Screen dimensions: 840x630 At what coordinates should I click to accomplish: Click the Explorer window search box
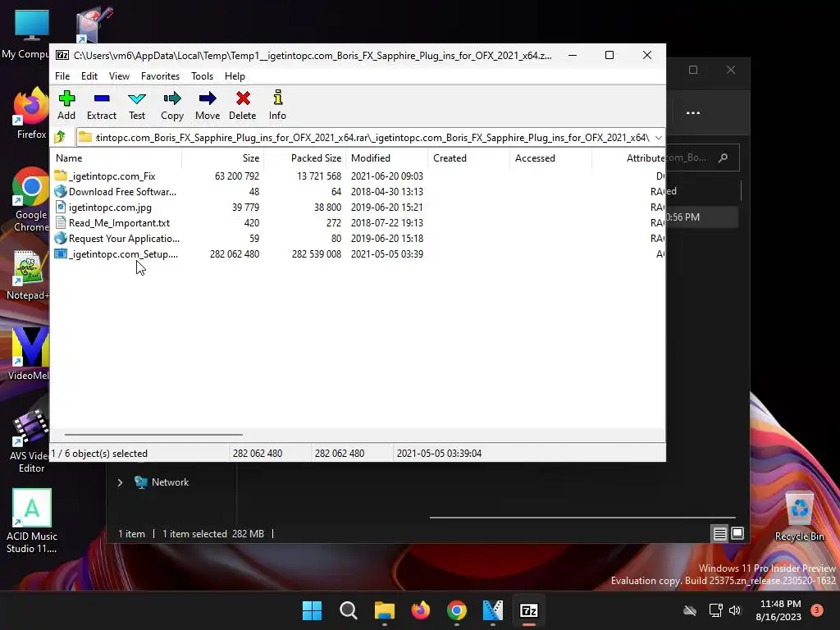coord(702,157)
